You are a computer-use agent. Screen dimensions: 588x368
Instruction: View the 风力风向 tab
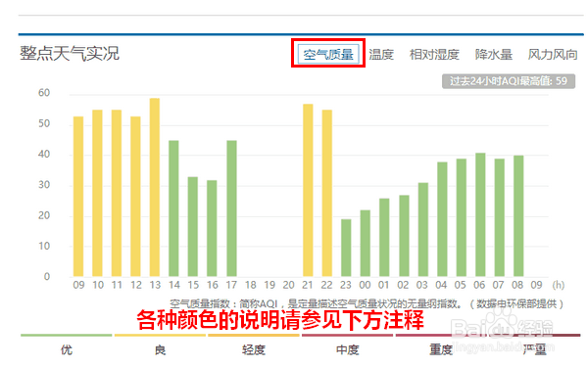pos(553,54)
